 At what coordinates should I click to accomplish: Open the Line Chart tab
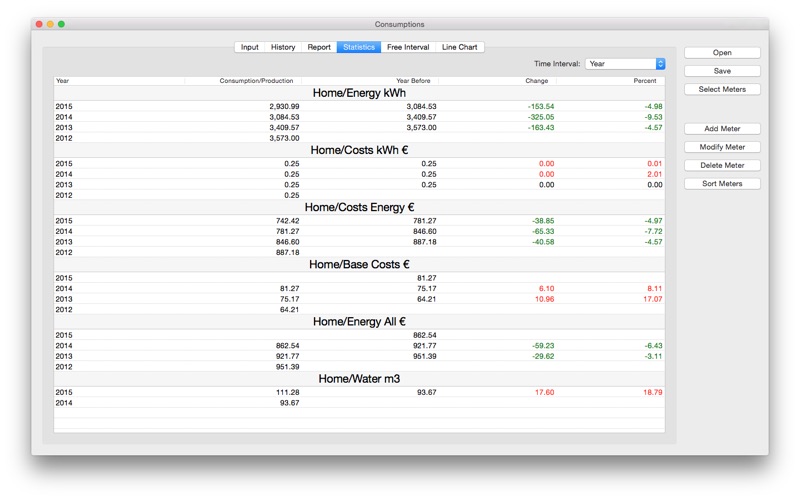click(x=459, y=47)
